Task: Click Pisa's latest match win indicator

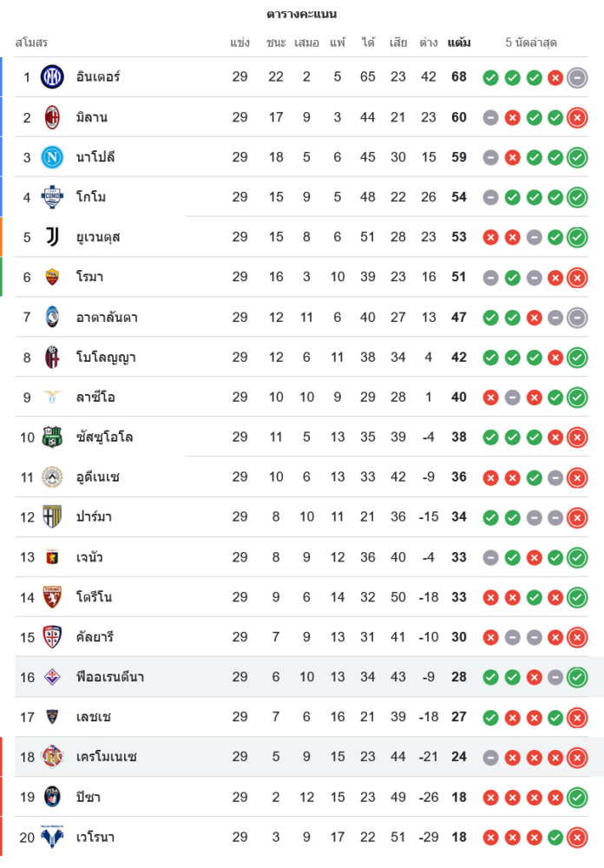Action: click(x=577, y=797)
